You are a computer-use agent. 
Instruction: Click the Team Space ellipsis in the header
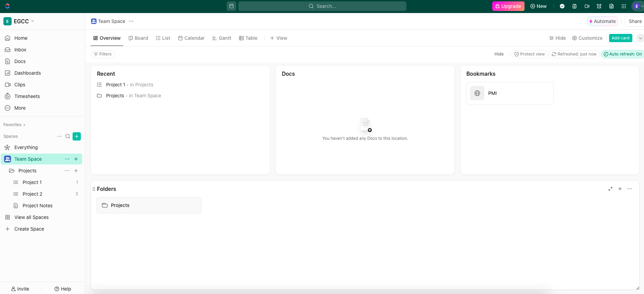pos(131,21)
